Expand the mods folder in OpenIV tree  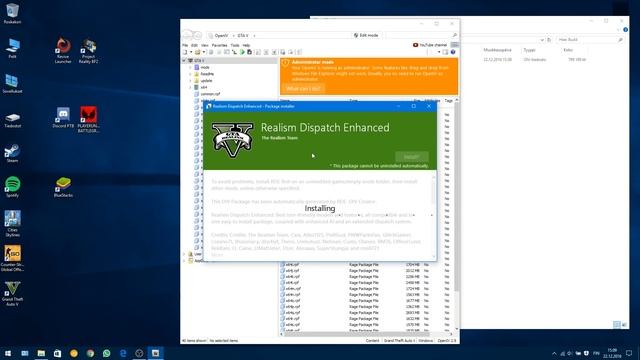point(190,67)
